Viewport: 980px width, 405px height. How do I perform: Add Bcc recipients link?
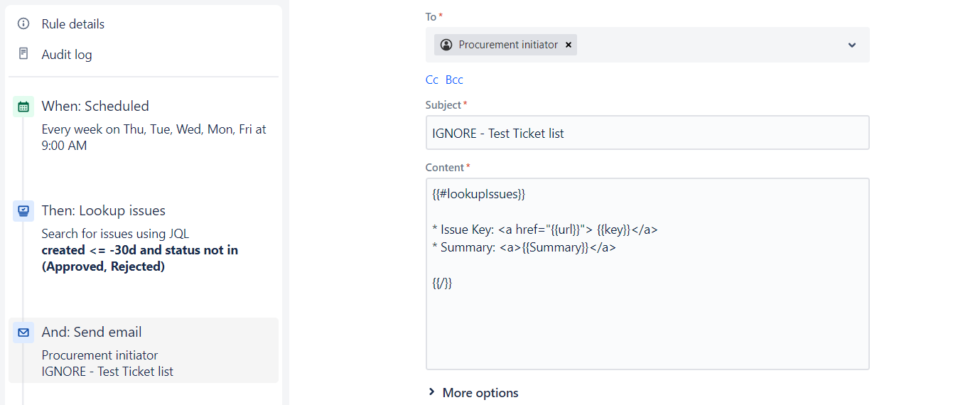pyautogui.click(x=454, y=80)
